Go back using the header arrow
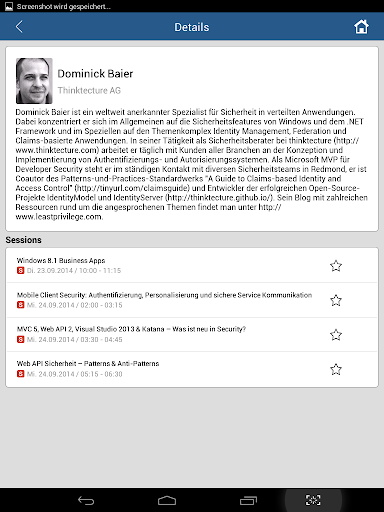The width and height of the screenshot is (384, 512). [x=19, y=27]
